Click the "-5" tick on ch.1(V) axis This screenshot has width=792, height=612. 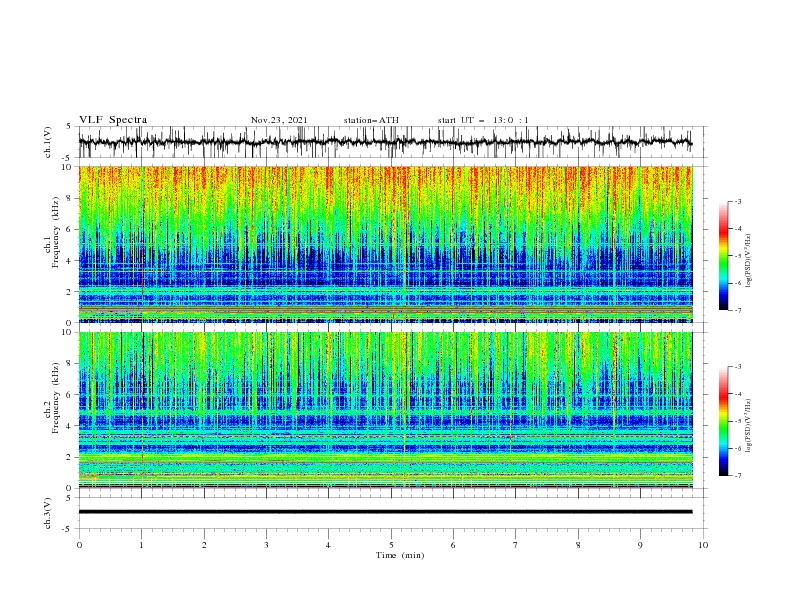68,158
